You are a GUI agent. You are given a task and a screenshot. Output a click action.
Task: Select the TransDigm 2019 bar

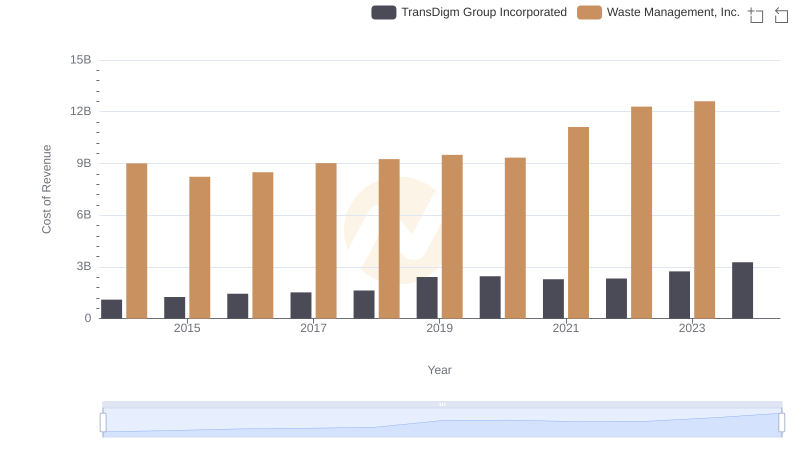(x=427, y=297)
